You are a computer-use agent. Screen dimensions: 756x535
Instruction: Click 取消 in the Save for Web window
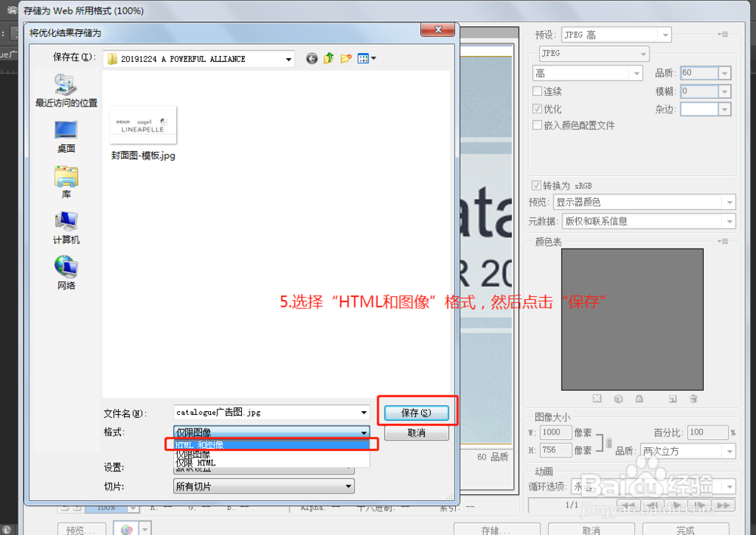591,530
